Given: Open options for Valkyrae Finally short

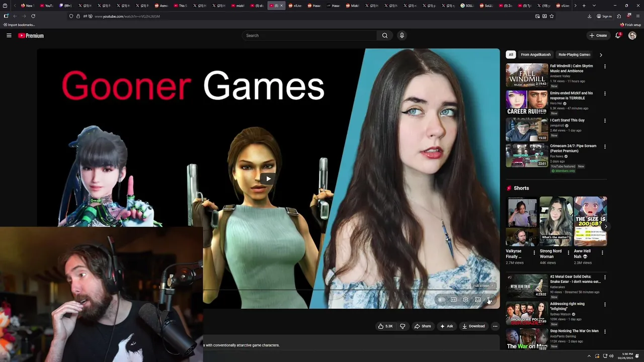Looking at the screenshot, I should [x=534, y=252].
